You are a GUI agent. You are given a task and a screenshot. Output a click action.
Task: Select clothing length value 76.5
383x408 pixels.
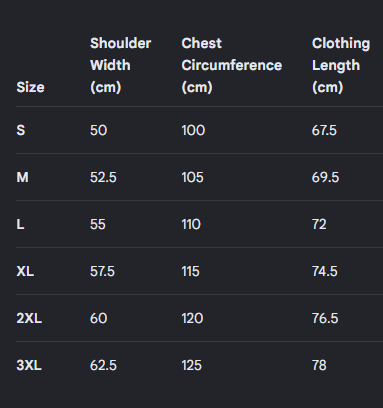[x=325, y=318]
